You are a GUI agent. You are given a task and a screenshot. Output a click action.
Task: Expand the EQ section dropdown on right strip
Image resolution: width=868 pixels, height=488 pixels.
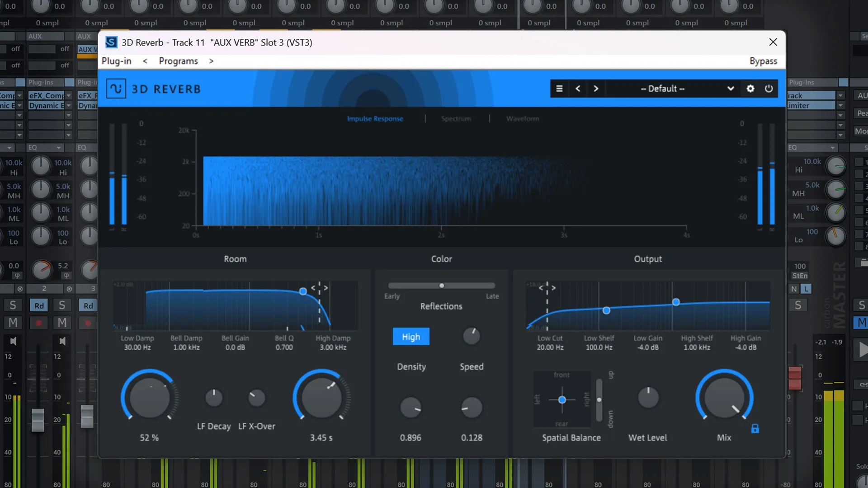[x=832, y=148]
